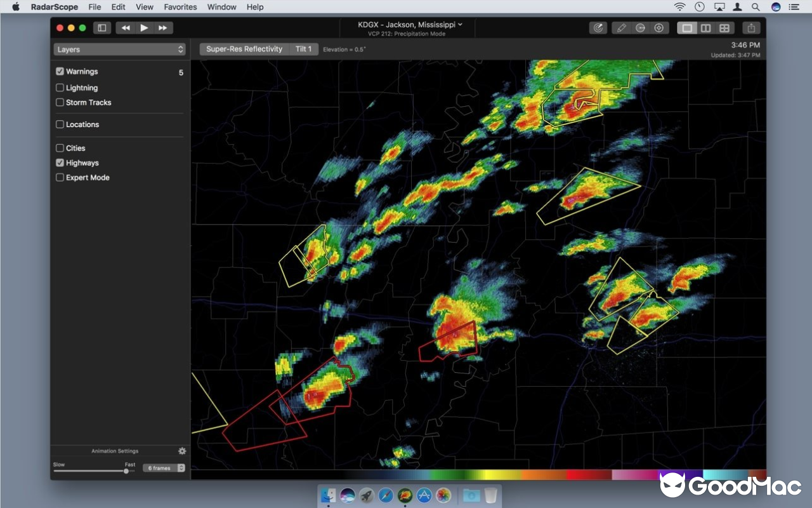Open Launchpad from the Dock
The image size is (812, 508).
pyautogui.click(x=366, y=495)
